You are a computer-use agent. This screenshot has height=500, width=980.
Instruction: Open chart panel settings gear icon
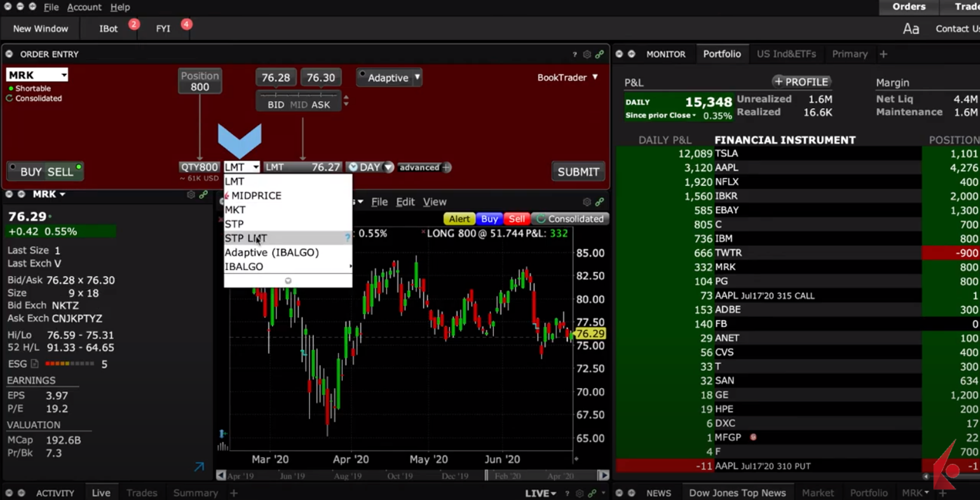(x=587, y=202)
